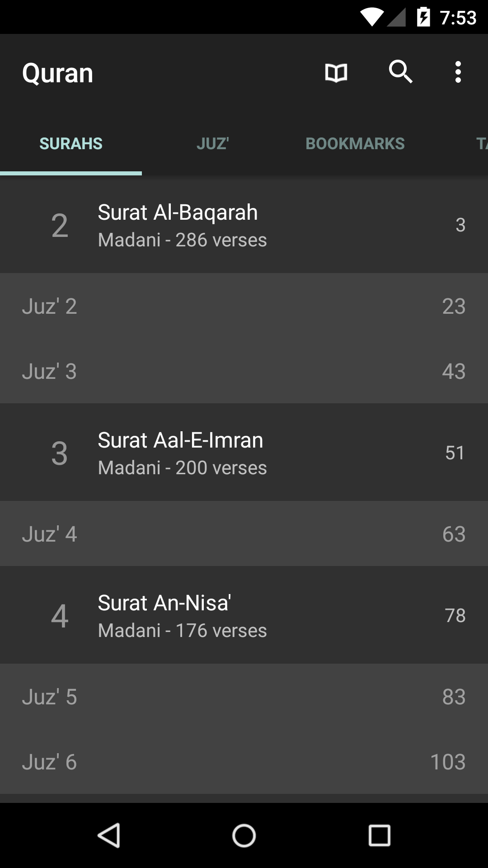Tap the partially visible fourth tab
This screenshot has height=868, width=488.
click(481, 144)
